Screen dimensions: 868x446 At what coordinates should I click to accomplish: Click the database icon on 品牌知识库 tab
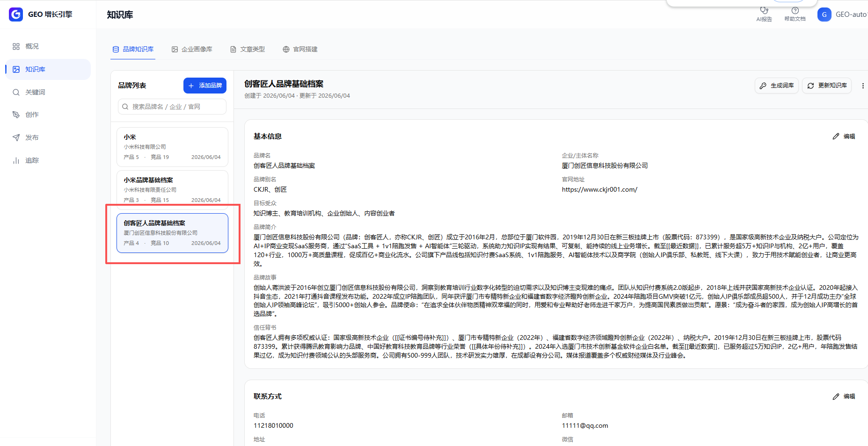(x=116, y=49)
